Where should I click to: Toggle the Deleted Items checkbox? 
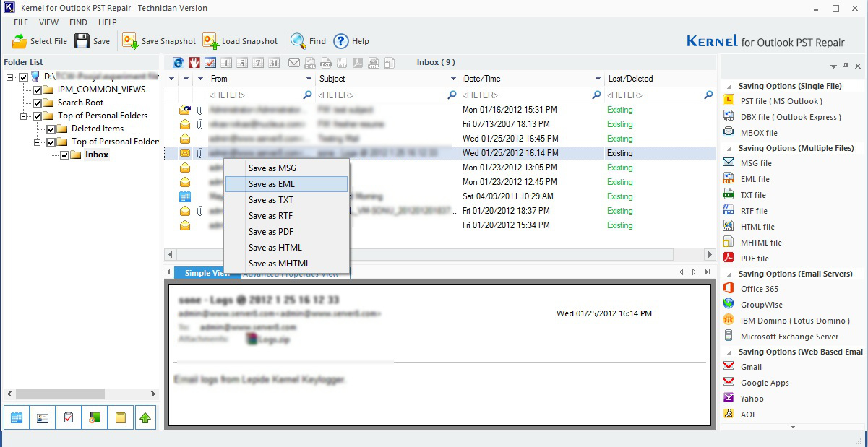(x=51, y=129)
